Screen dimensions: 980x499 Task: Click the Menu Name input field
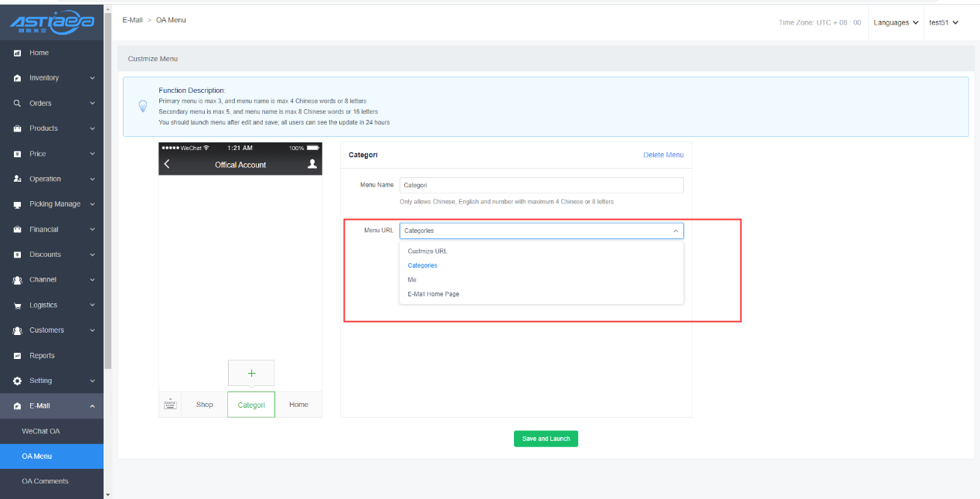pyautogui.click(x=541, y=186)
